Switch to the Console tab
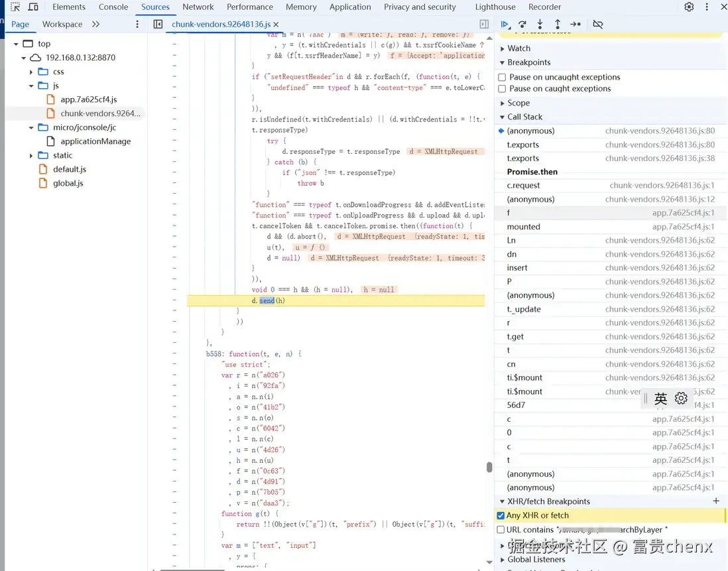728x571 pixels. [x=113, y=7]
